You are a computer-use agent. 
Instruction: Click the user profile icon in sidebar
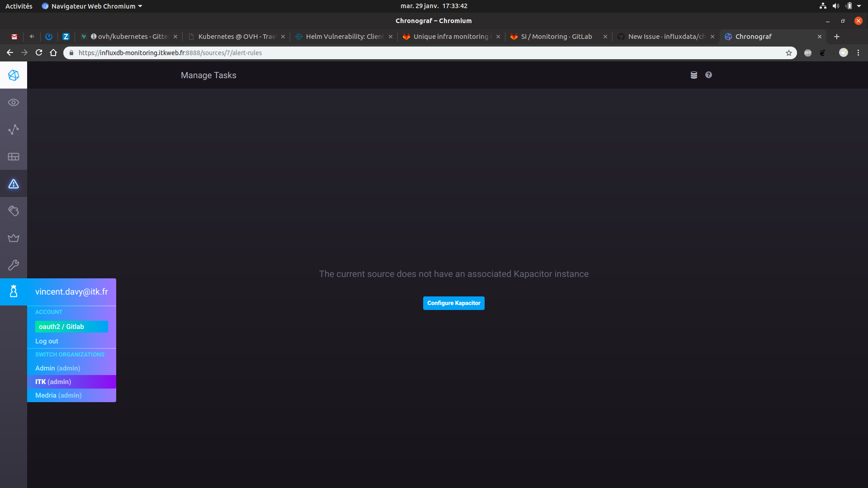(14, 291)
